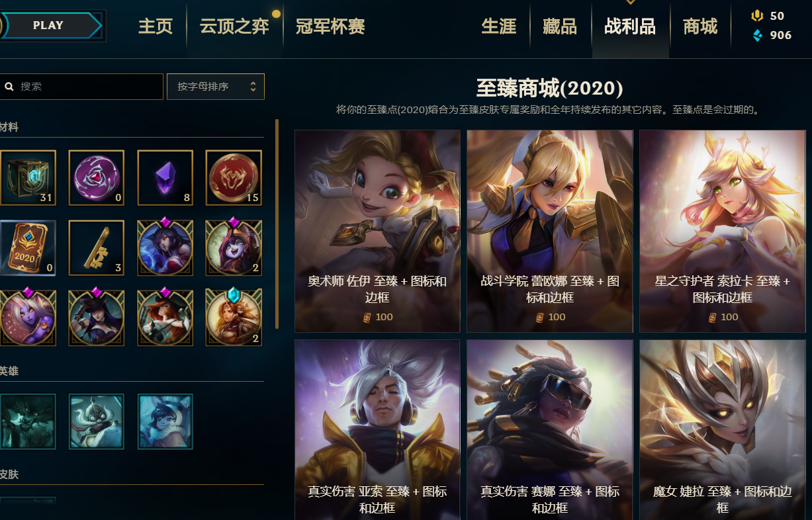
Task: Click the purple gemstone material icon
Action: 165,177
